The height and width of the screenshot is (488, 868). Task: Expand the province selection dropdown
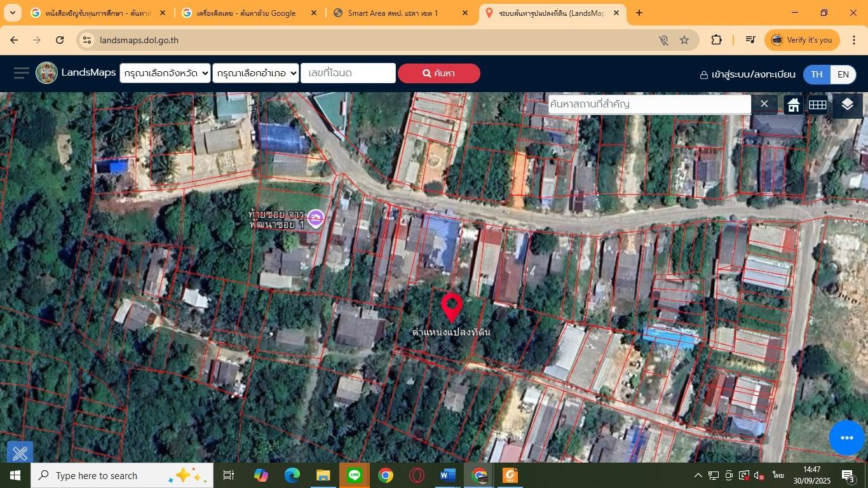(165, 73)
